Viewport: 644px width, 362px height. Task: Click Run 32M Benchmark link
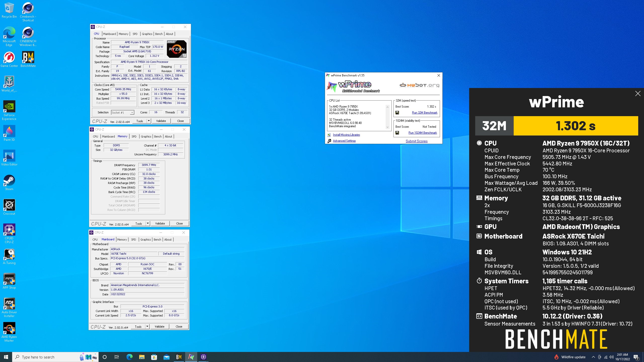(425, 113)
